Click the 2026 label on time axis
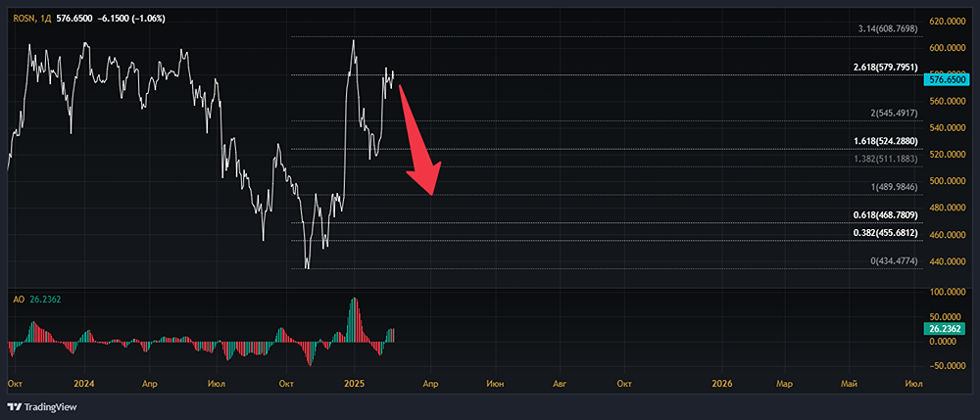This screenshot has height=420, width=980. point(721,383)
